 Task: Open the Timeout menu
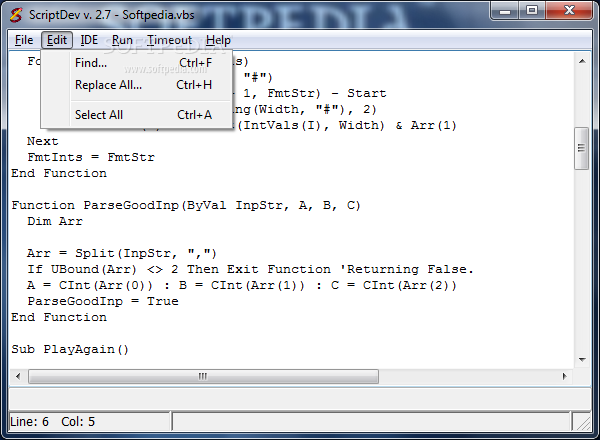coord(169,40)
